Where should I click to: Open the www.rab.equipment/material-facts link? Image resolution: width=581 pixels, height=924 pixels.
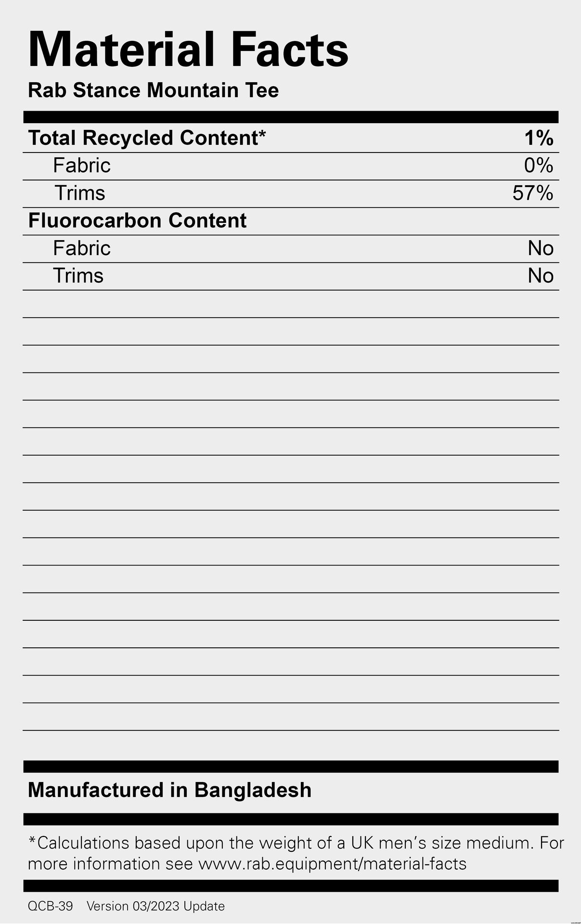pos(332,864)
